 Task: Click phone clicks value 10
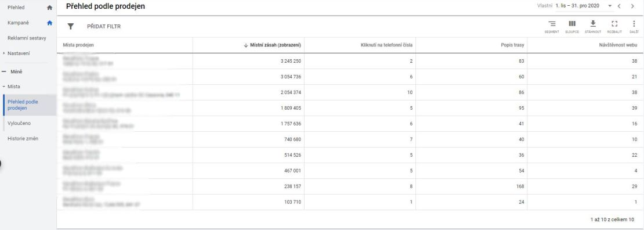(410, 92)
